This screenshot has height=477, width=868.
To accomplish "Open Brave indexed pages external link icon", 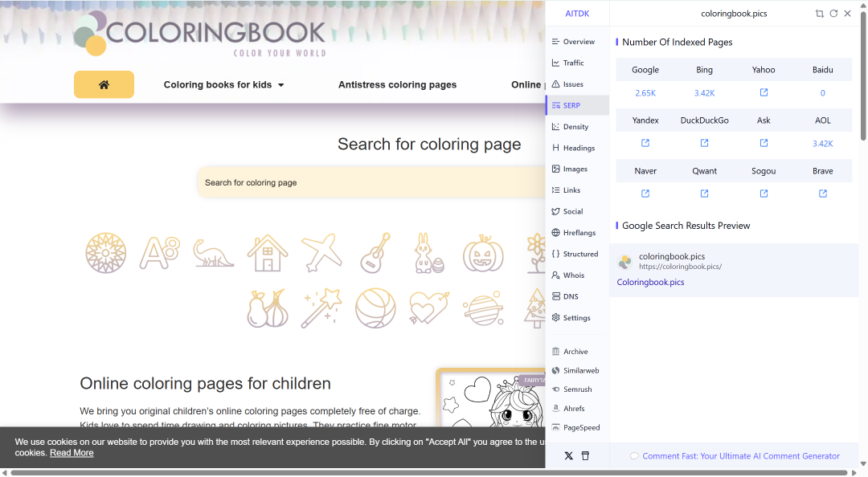I will click(823, 193).
